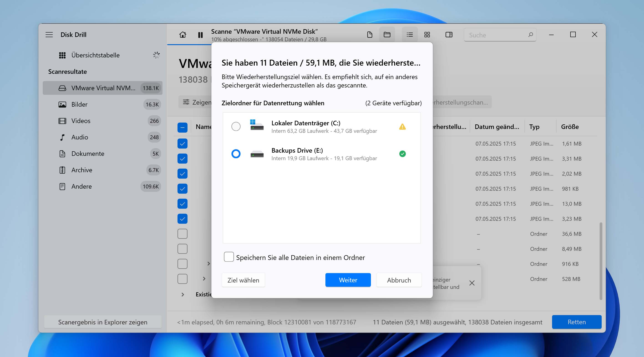Click the Weiter button
The width and height of the screenshot is (644, 357).
348,280
